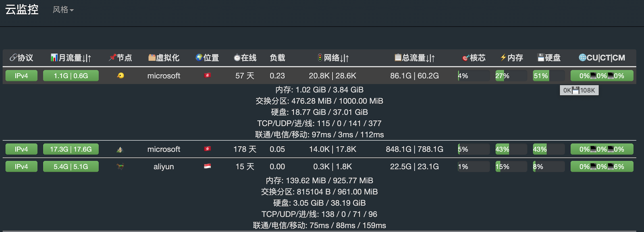This screenshot has width=644, height=232.
Task: Click the Hong Kong flag of the first microsoft server
Action: point(207,76)
